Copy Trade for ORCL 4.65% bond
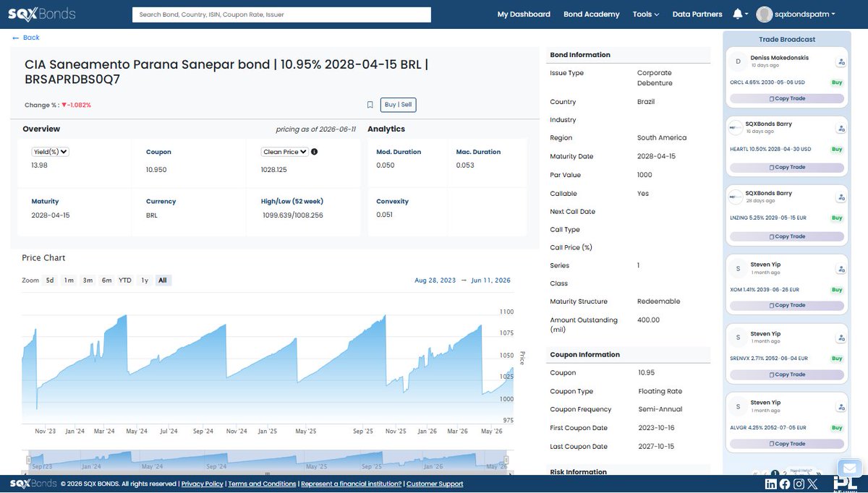This screenshot has width=868, height=493. pyautogui.click(x=787, y=98)
